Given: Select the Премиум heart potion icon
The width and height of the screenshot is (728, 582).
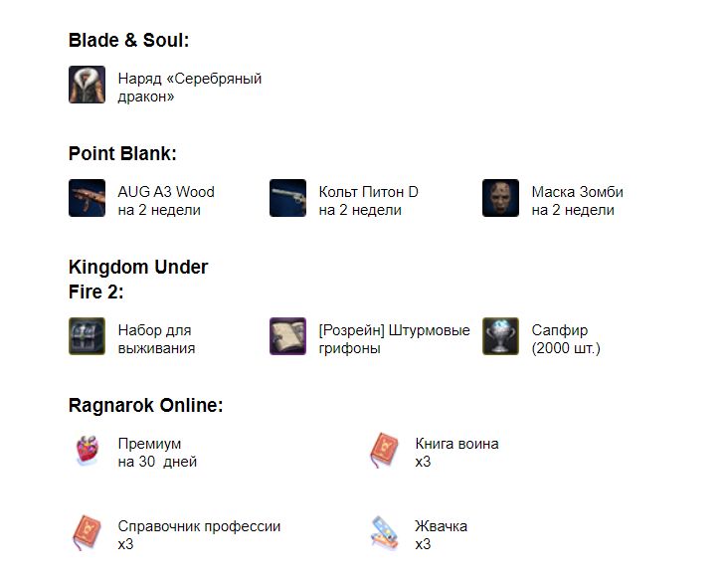Looking at the screenshot, I should click(87, 450).
